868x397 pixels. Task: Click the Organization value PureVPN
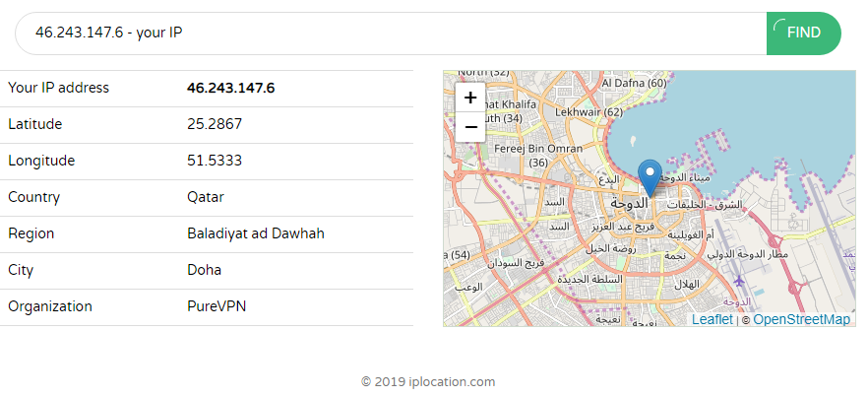coord(217,306)
